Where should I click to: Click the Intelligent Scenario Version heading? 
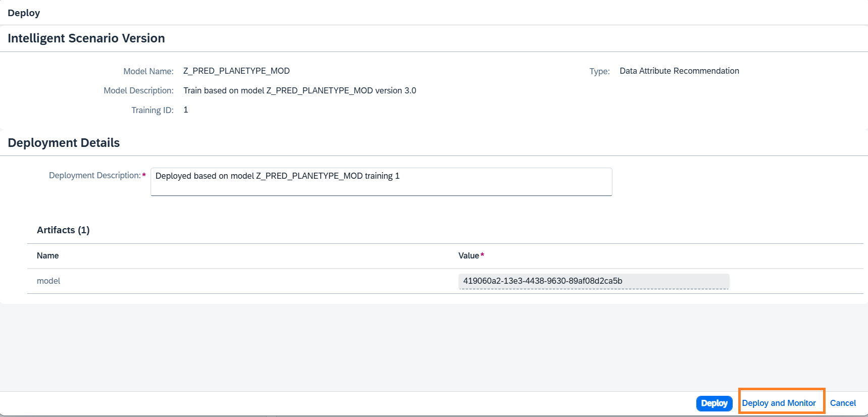pyautogui.click(x=86, y=38)
